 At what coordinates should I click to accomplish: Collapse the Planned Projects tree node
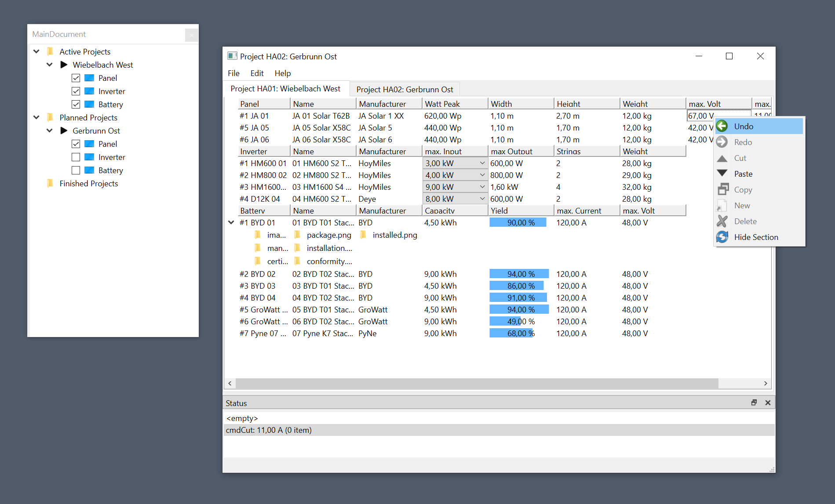pyautogui.click(x=36, y=118)
